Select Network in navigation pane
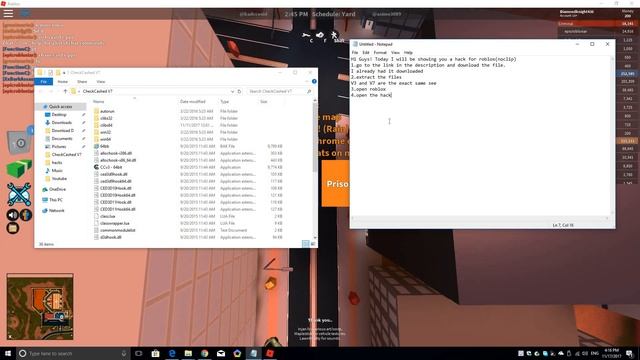This screenshot has height=360, width=640. pyautogui.click(x=57, y=211)
